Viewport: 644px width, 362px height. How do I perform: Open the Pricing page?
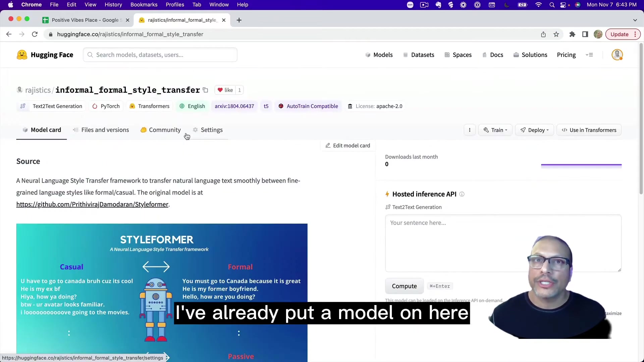[566, 55]
